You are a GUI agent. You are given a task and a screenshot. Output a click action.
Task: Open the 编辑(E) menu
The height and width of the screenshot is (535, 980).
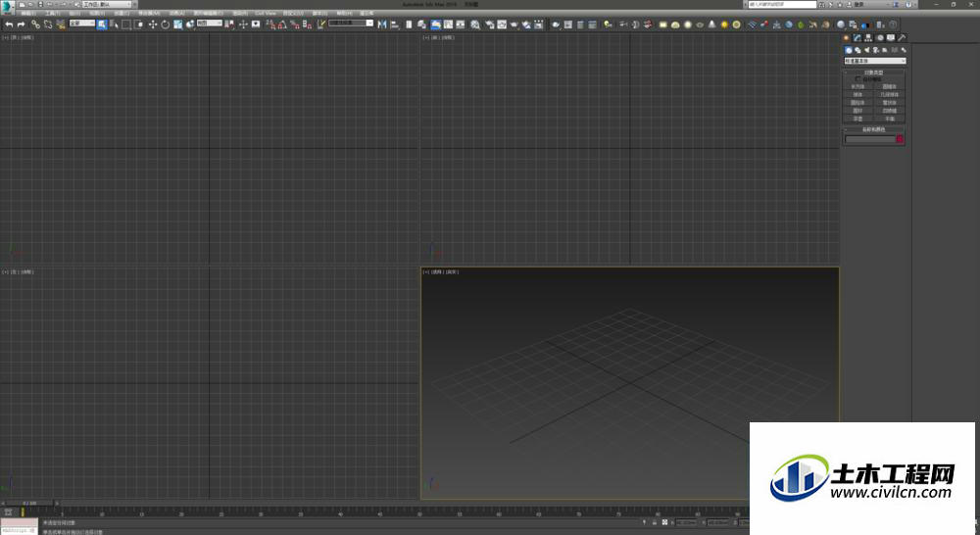pyautogui.click(x=28, y=13)
